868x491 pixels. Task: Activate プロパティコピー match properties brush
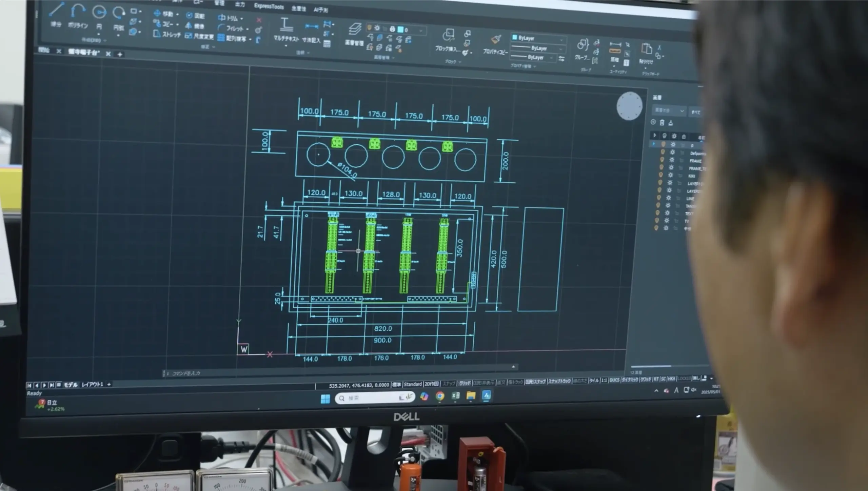tap(495, 44)
